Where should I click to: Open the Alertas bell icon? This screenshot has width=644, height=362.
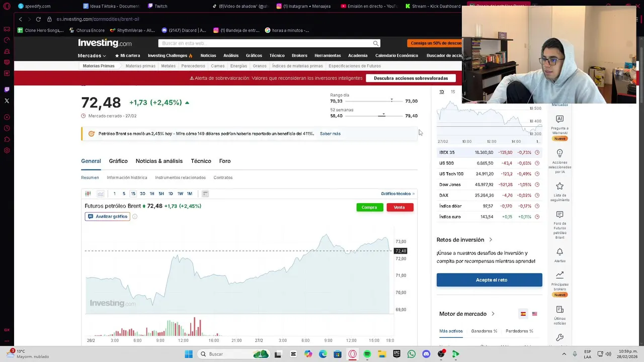[x=559, y=252]
